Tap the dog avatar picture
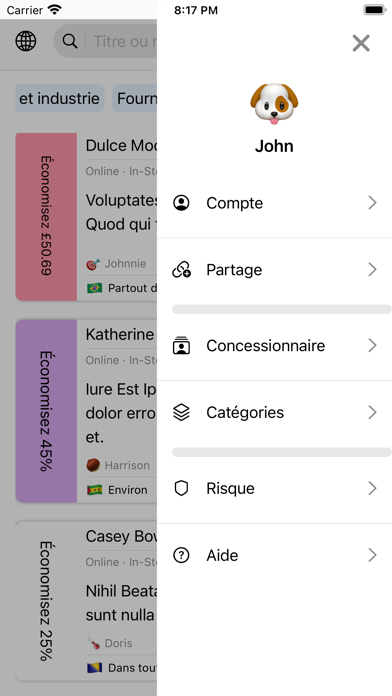Viewport: 392px width, 696px height. tap(274, 104)
